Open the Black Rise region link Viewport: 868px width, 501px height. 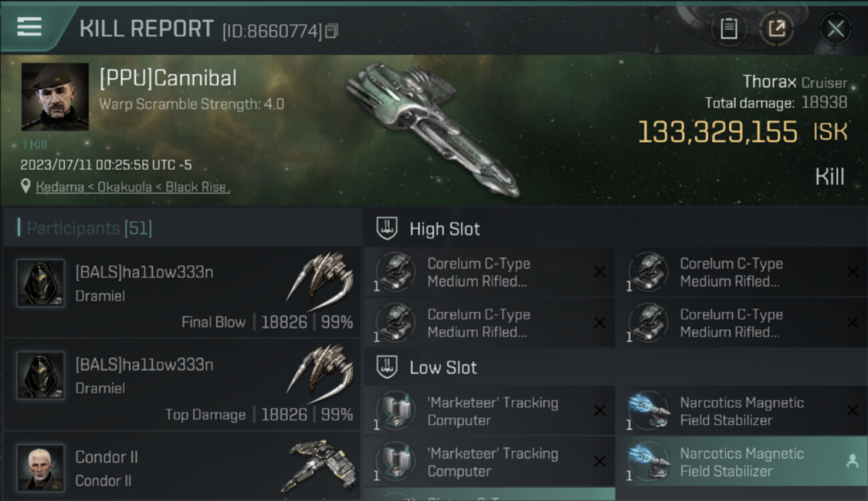[196, 187]
